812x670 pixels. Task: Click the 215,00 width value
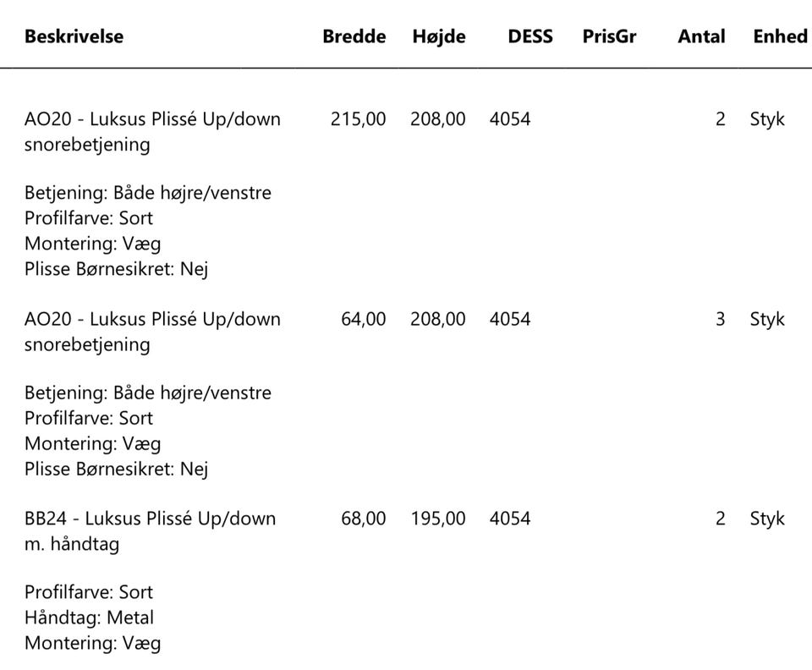(x=359, y=119)
